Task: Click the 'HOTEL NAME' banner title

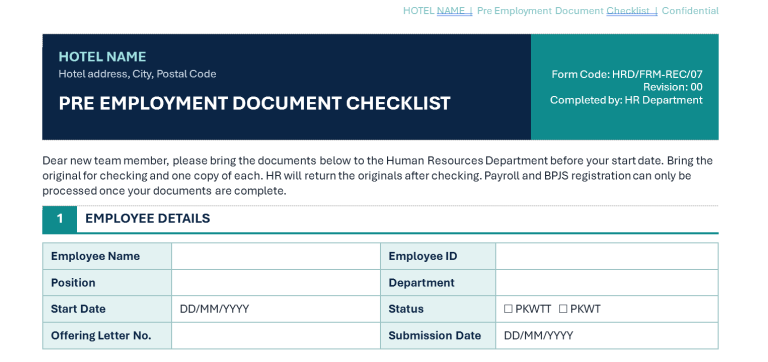Action: (102, 57)
